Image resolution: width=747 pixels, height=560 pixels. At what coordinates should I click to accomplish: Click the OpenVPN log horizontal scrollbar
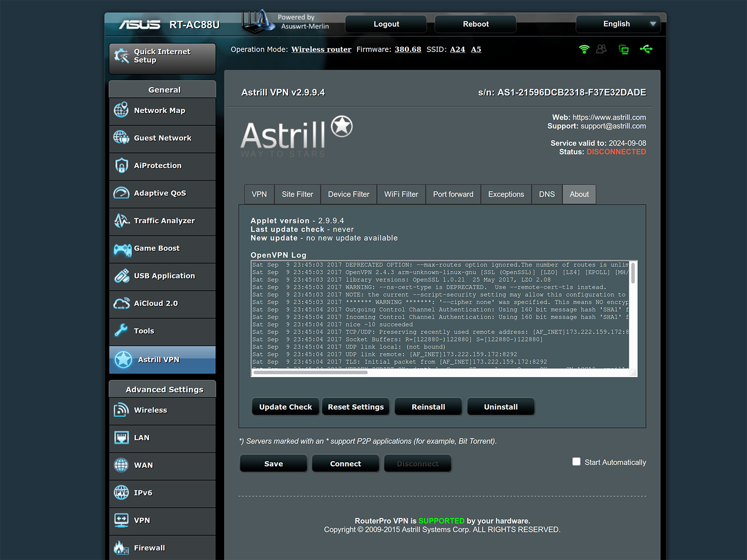coord(310,372)
